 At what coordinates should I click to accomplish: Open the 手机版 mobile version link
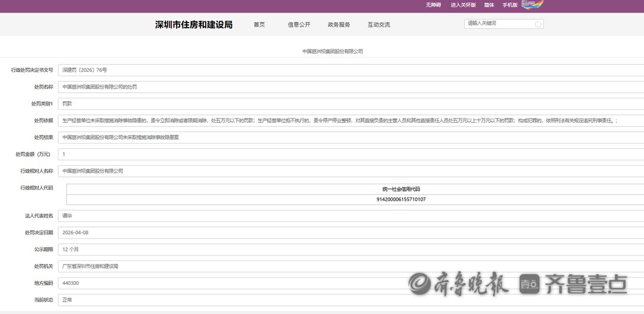point(510,5)
